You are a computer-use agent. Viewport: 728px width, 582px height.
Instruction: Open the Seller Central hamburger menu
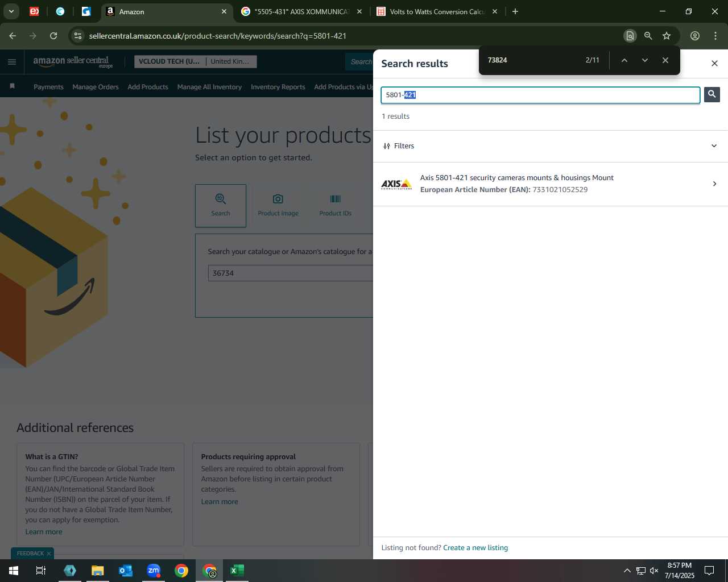(12, 62)
